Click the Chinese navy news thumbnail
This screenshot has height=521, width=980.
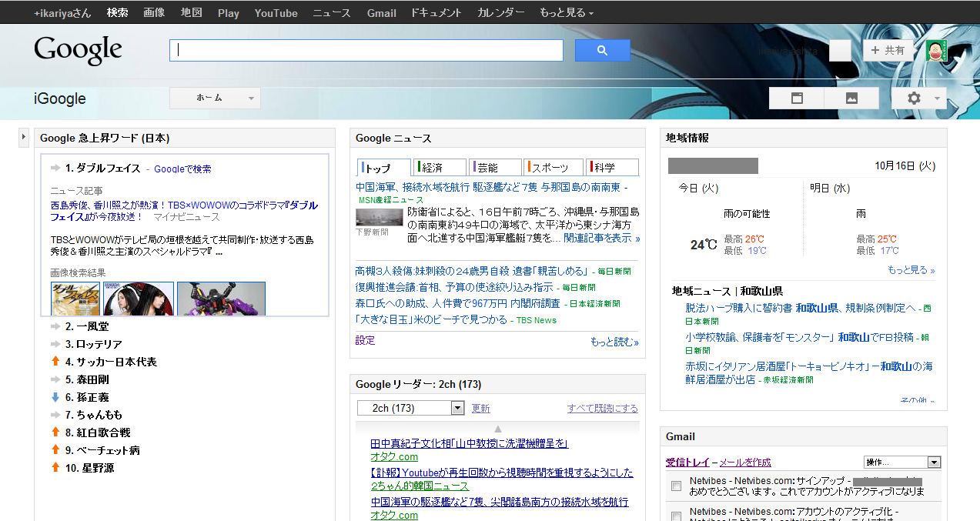379,217
